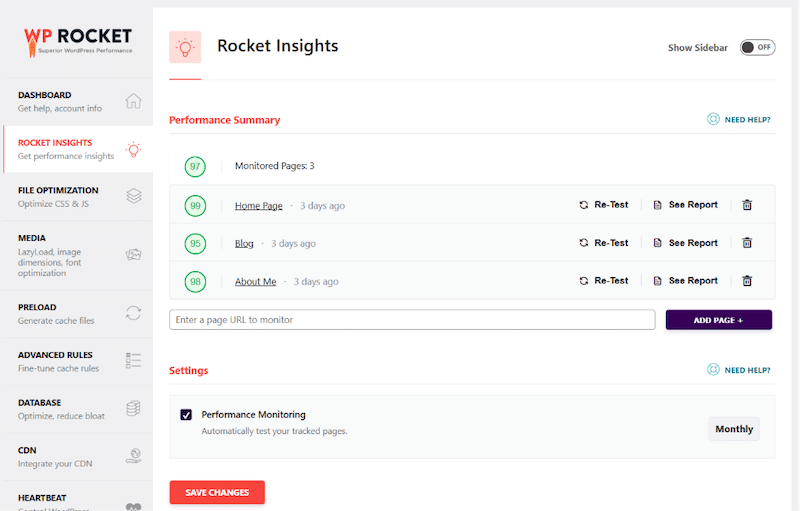Remove About Me page using trash icon
This screenshot has height=511, width=800.
pyautogui.click(x=747, y=281)
